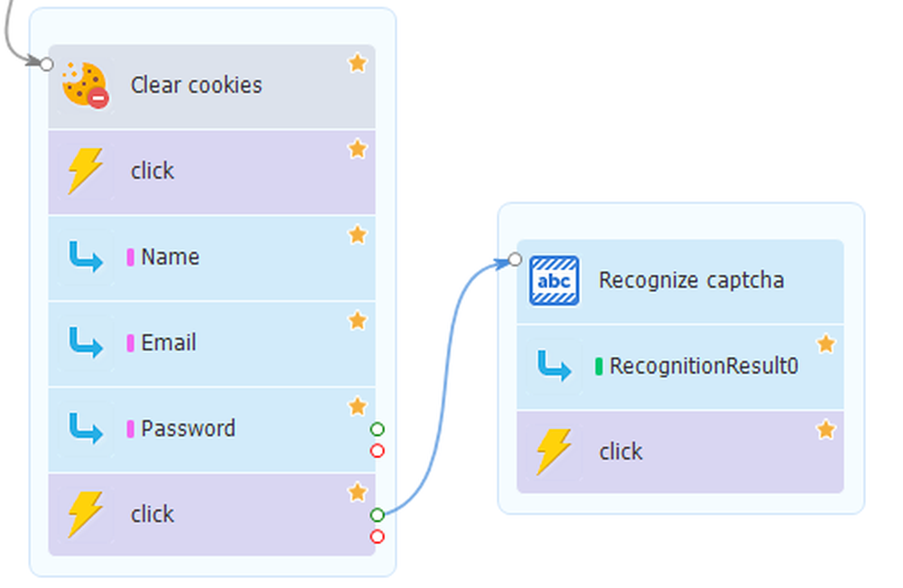Click green variable marker beside RecognitionResult0
903x588 pixels.
pyautogui.click(x=599, y=367)
